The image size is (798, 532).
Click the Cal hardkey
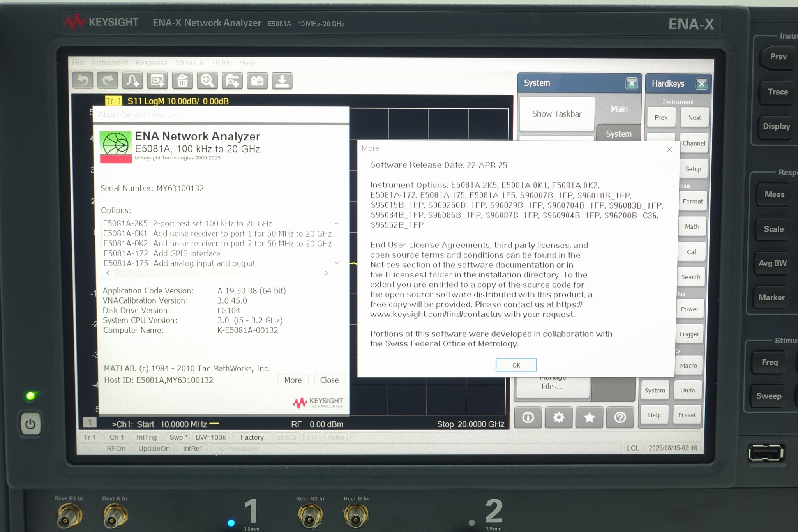(691, 252)
